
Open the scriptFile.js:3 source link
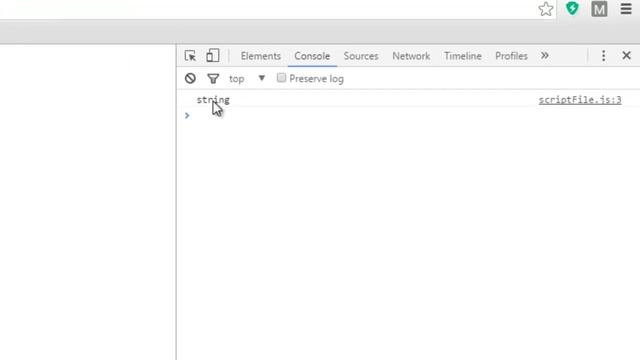[580, 100]
